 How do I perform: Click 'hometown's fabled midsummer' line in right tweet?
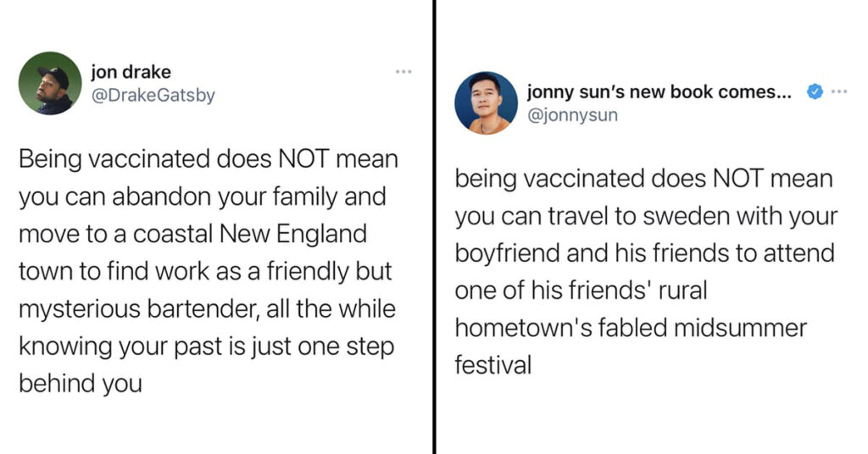point(631,328)
